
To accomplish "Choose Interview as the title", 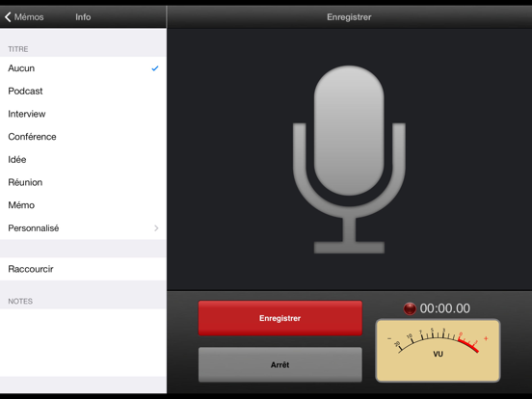I will 83,114.
